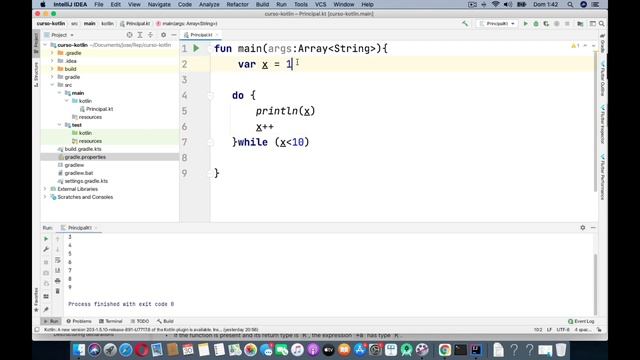Select the Principal.kt editor tab
The height and width of the screenshot is (360, 640).
coord(201,35)
